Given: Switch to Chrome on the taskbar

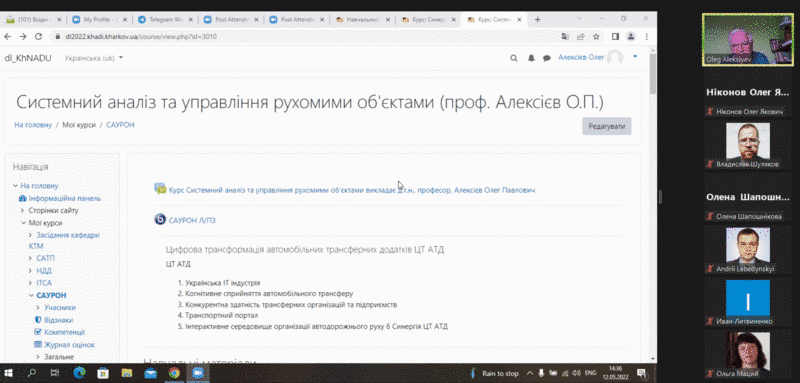Looking at the screenshot, I should point(174,373).
